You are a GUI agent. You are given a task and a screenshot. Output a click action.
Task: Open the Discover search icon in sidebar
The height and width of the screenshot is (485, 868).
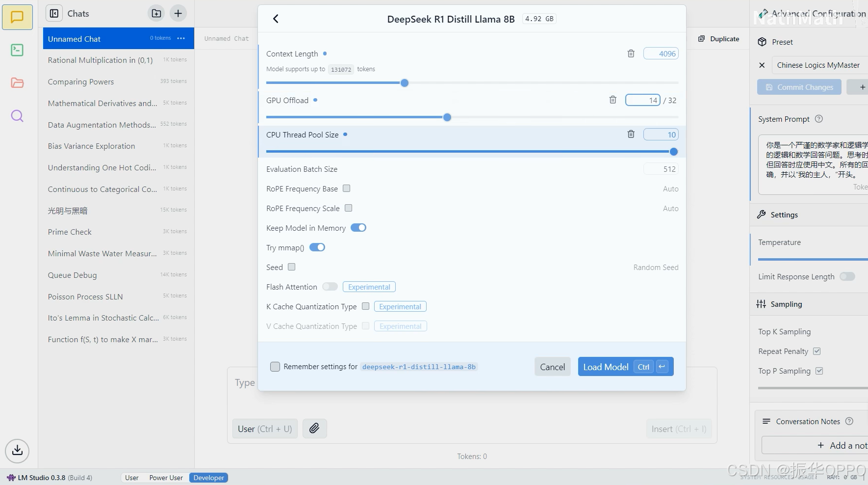[x=17, y=116]
